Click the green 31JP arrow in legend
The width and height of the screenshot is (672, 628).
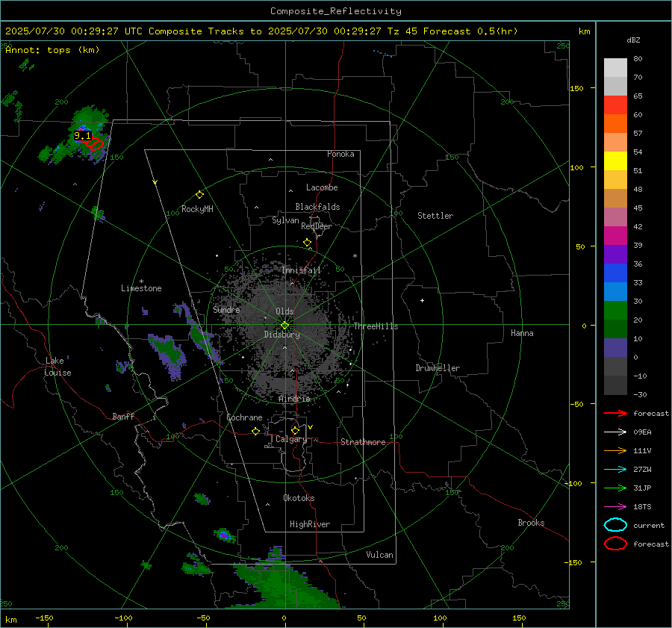coord(615,488)
